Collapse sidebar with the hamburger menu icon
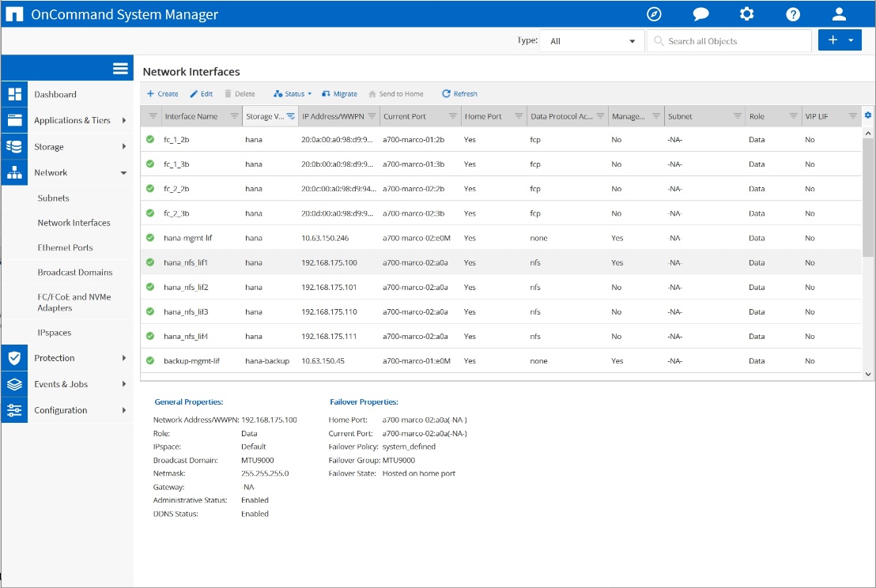The width and height of the screenshot is (876, 588). (x=120, y=69)
